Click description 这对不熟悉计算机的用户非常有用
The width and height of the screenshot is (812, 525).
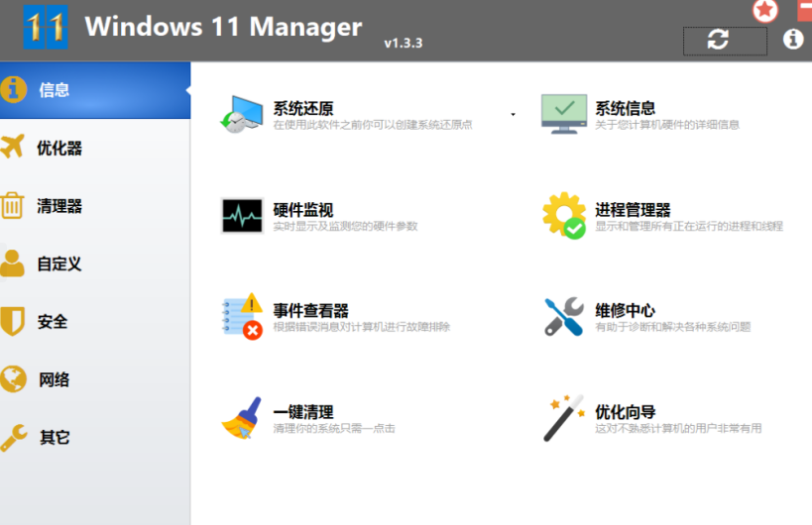[678, 428]
